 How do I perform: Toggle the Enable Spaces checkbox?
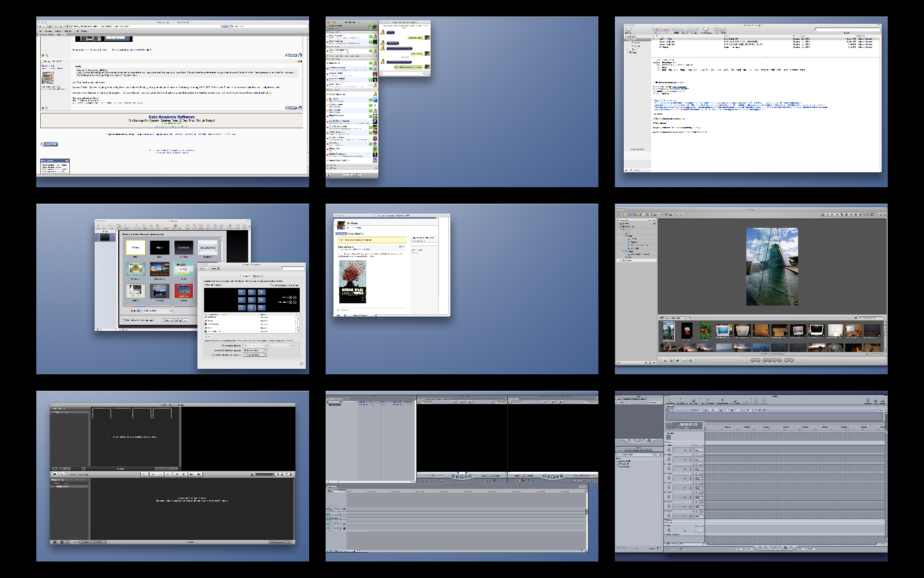(x=205, y=285)
